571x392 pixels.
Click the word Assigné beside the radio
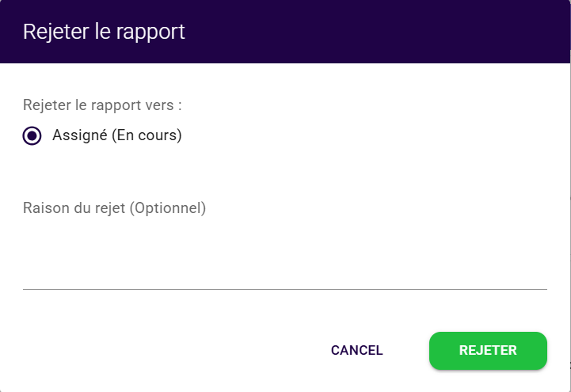pyautogui.click(x=78, y=135)
